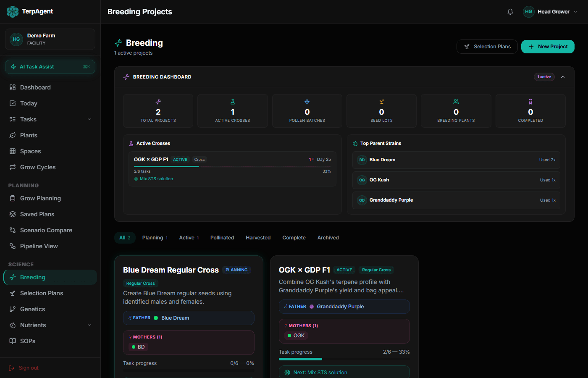Click the New Project button
Viewport: 588px width, 378px height.
548,46
